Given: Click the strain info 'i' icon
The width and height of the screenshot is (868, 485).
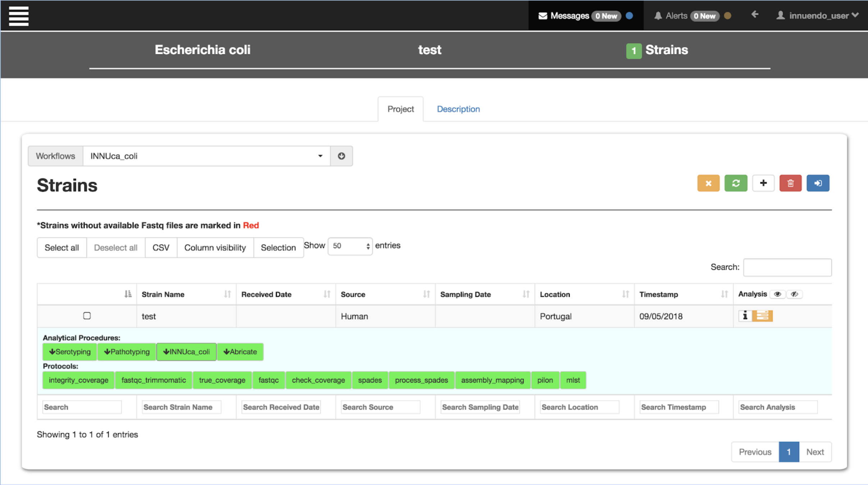Looking at the screenshot, I should pyautogui.click(x=745, y=316).
